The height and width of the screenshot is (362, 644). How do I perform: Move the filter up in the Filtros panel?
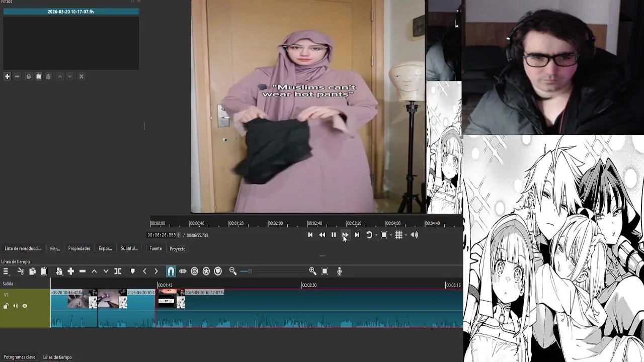[60, 76]
